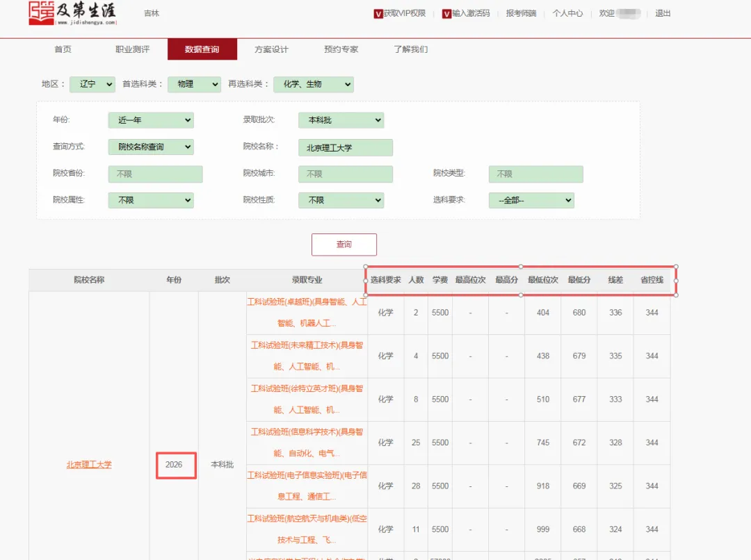This screenshot has width=751, height=560.
Task: Switch to the 首页 tab
Action: [x=63, y=49]
